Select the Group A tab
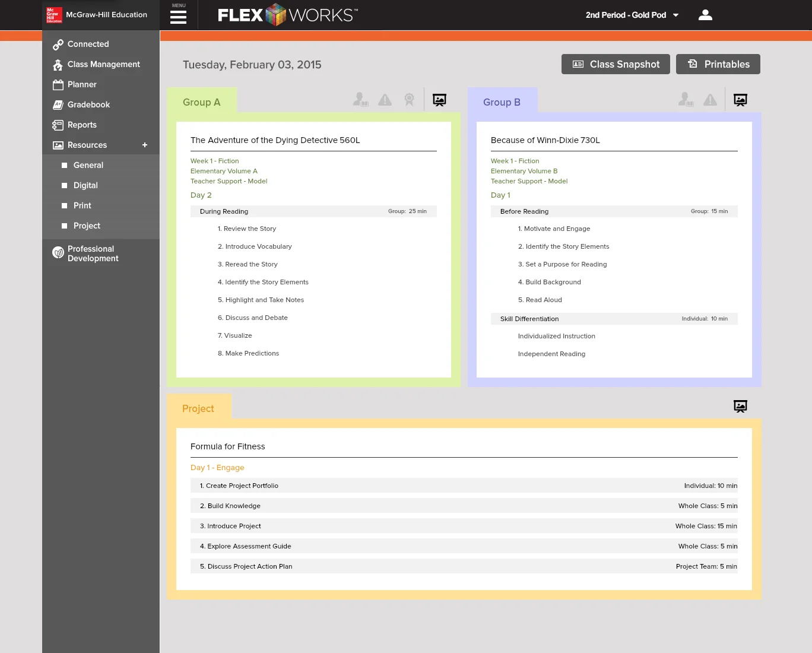Viewport: 812px width, 653px height. (202, 102)
